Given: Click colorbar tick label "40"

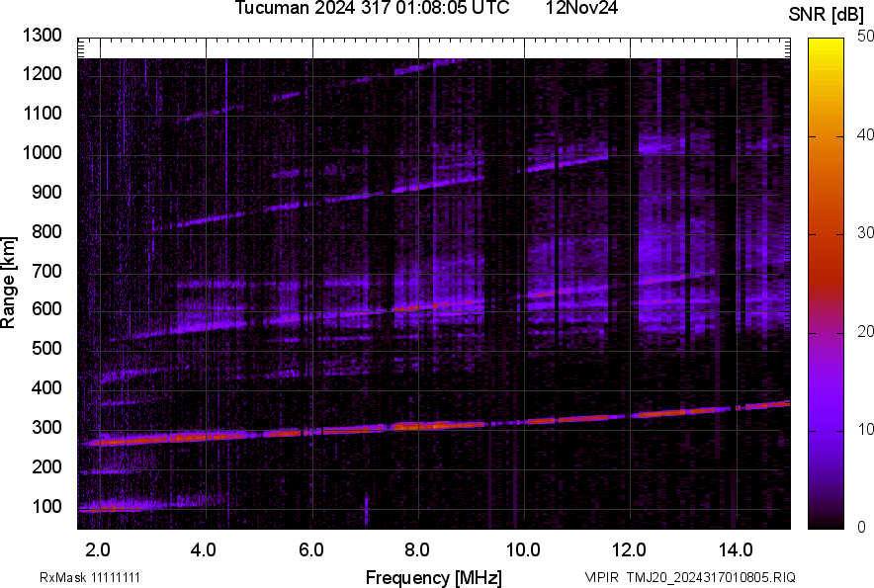Looking at the screenshot, I should pos(865,134).
